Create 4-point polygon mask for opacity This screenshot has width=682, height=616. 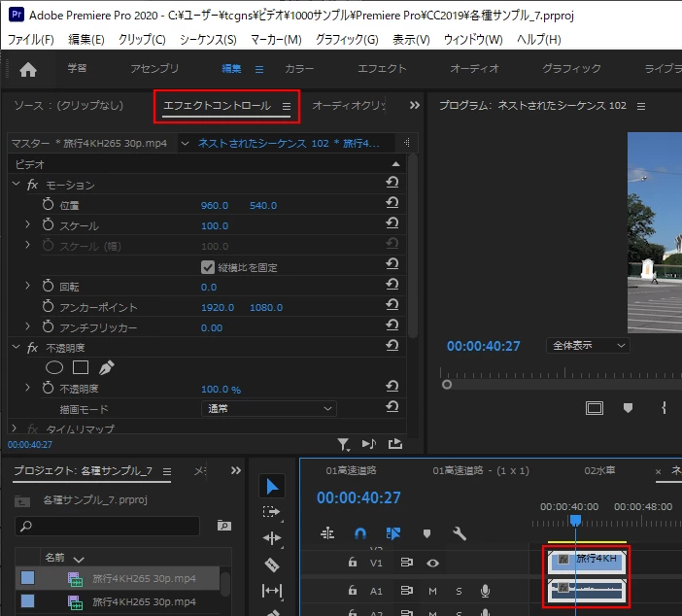point(81,368)
